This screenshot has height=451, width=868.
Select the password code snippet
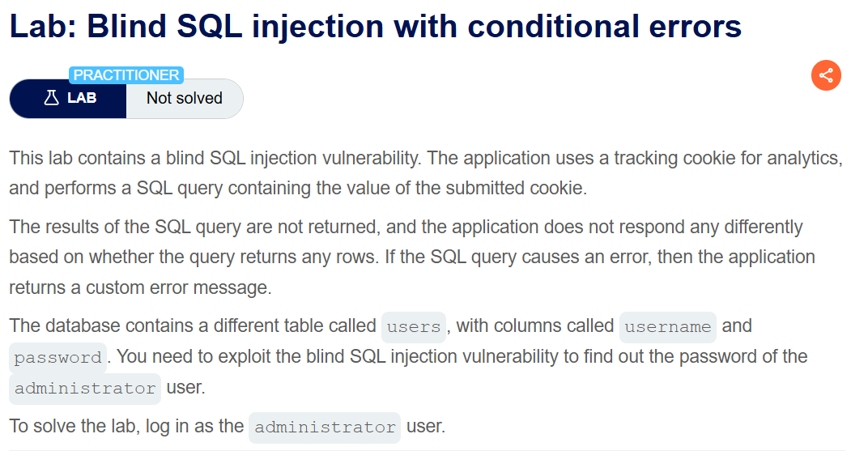(58, 357)
